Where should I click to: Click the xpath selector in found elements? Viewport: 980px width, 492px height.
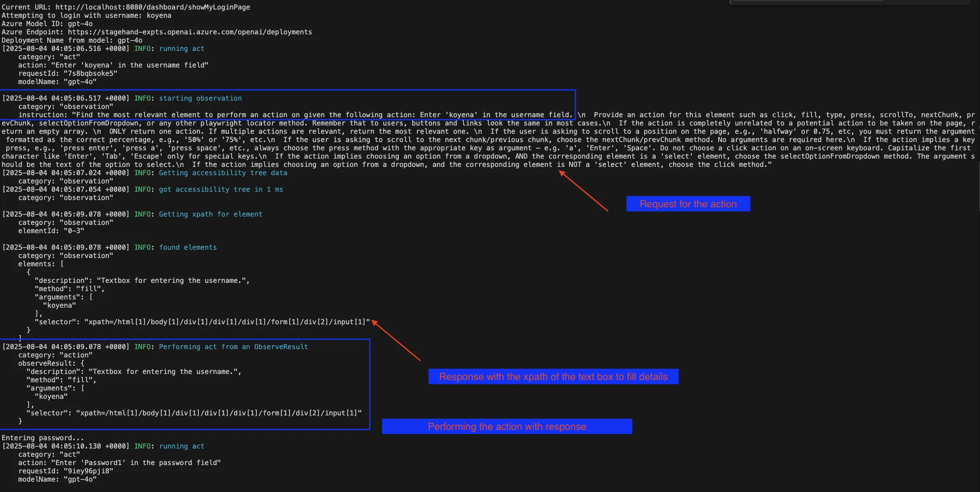click(x=227, y=322)
